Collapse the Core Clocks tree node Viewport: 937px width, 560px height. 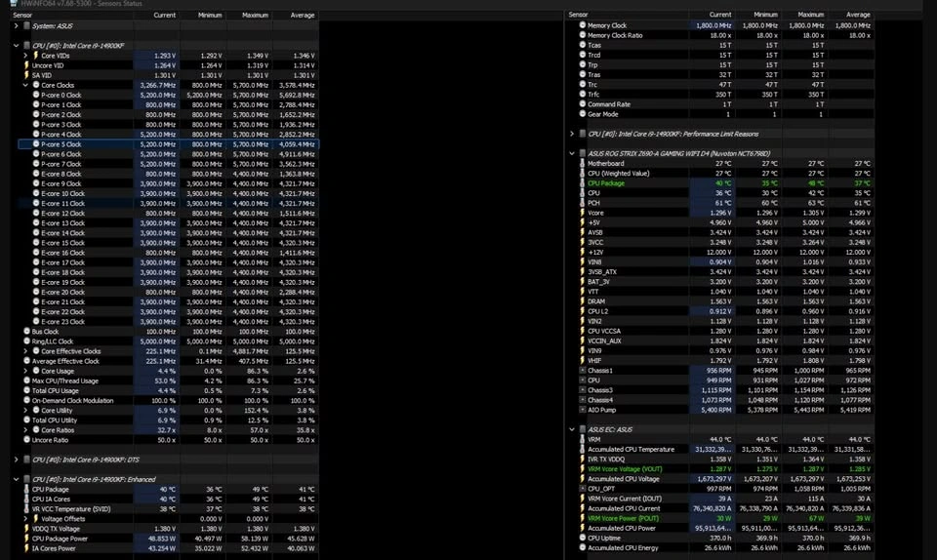[25, 85]
